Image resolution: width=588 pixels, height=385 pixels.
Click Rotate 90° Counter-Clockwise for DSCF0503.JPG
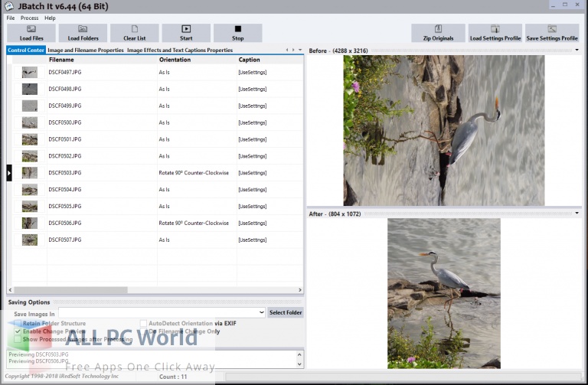[x=194, y=173]
